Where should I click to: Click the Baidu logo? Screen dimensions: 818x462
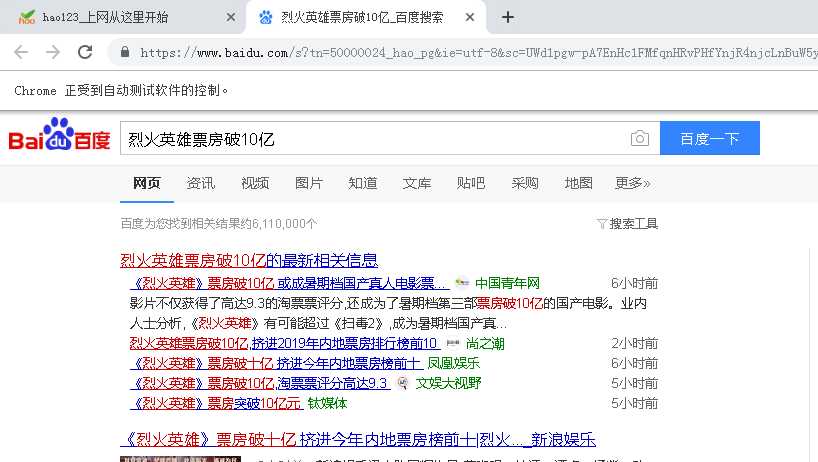click(59, 135)
